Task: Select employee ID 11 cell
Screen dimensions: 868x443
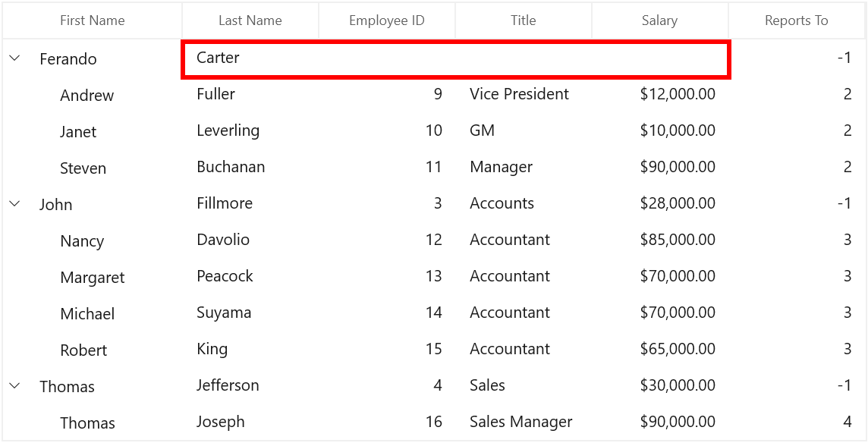Action: [434, 167]
